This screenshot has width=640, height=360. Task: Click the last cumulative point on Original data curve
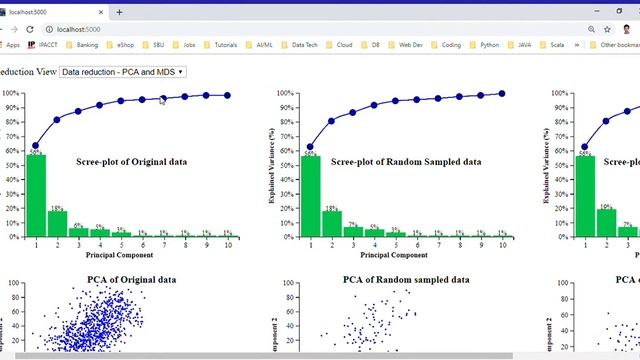click(227, 96)
